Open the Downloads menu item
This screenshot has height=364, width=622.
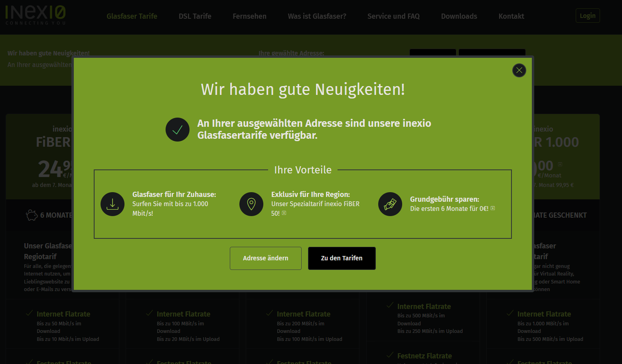point(459,16)
